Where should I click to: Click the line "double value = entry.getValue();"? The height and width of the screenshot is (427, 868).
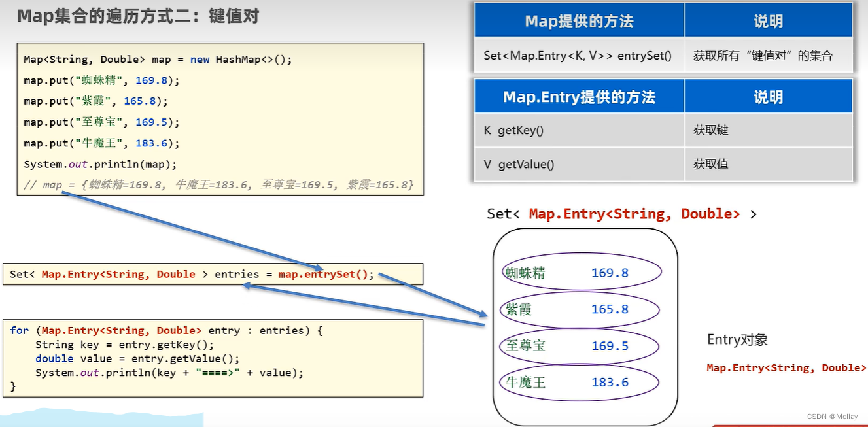pyautogui.click(x=137, y=359)
